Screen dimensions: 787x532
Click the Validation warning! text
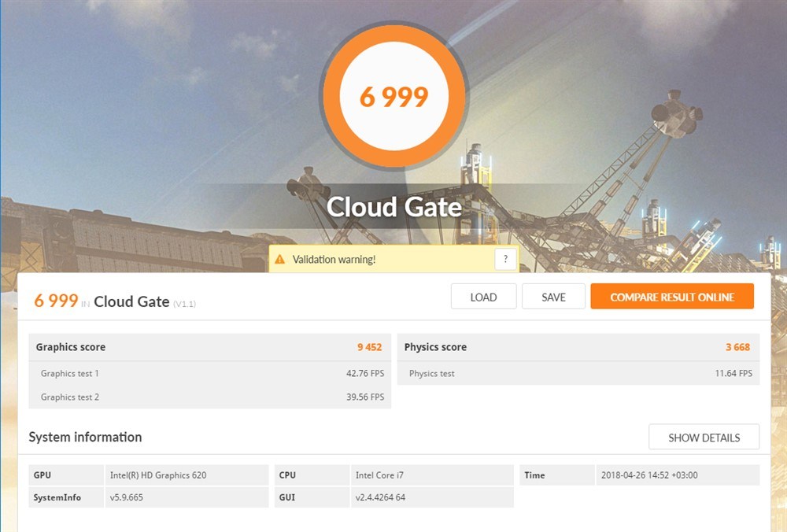pos(334,259)
